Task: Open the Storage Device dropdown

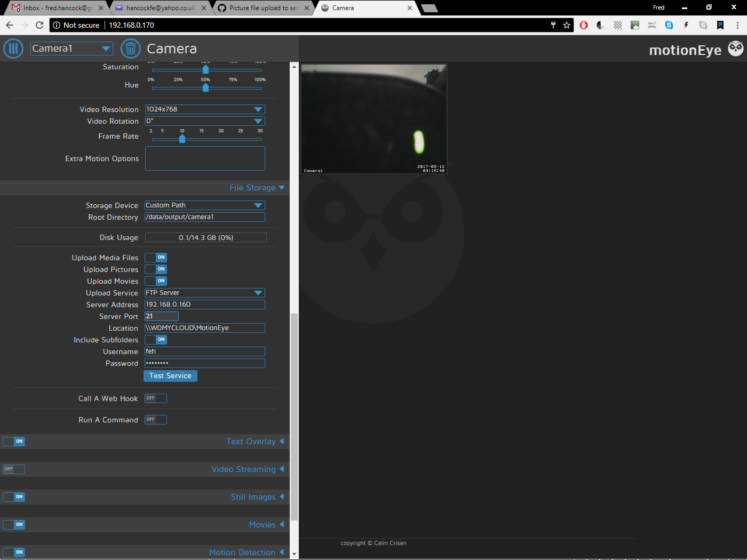Action: [205, 205]
